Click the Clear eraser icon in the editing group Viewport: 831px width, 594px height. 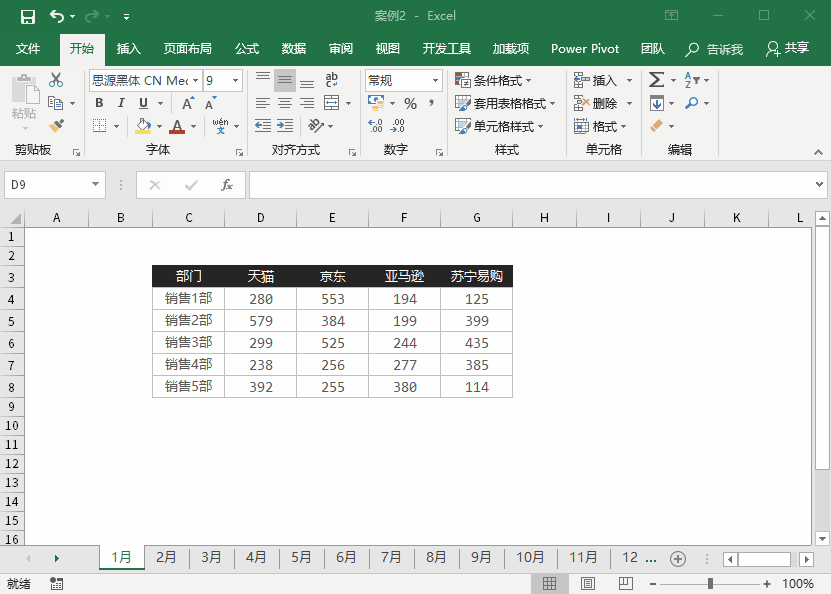[656, 126]
